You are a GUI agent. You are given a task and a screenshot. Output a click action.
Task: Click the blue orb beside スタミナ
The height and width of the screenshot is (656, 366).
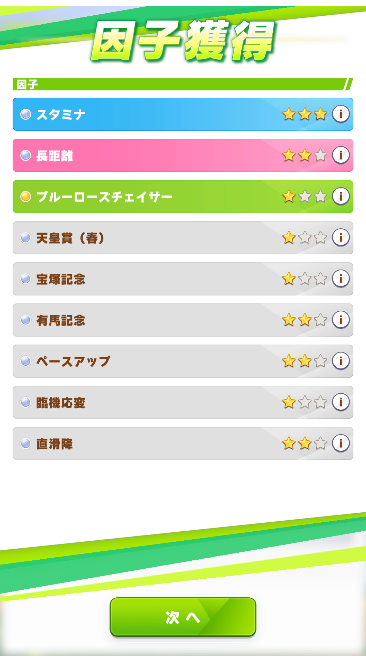[26, 114]
